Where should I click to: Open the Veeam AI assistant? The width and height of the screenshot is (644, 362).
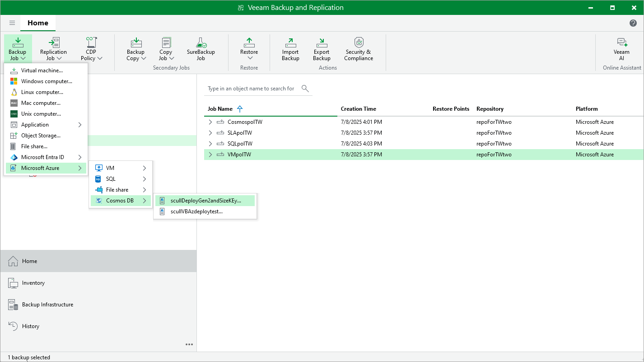(x=622, y=49)
